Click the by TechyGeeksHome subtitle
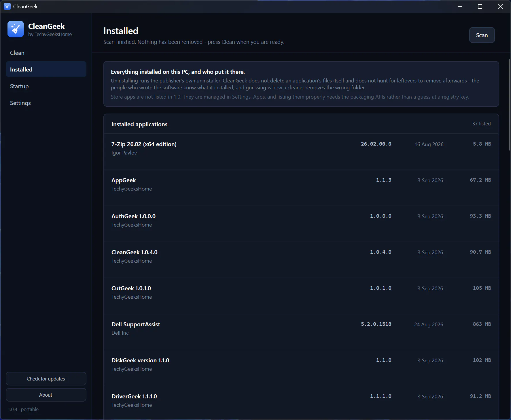 tap(50, 34)
